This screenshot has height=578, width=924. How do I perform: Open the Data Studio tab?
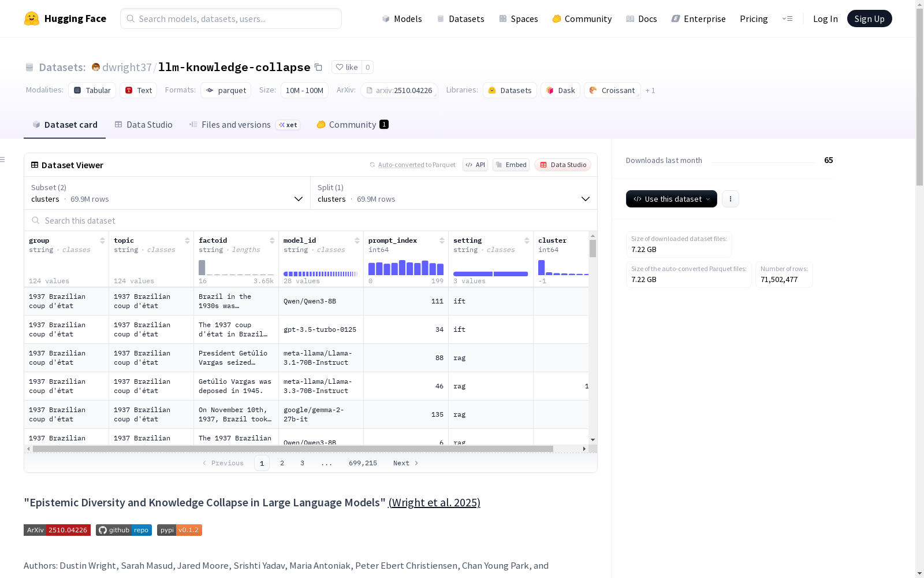tap(144, 125)
